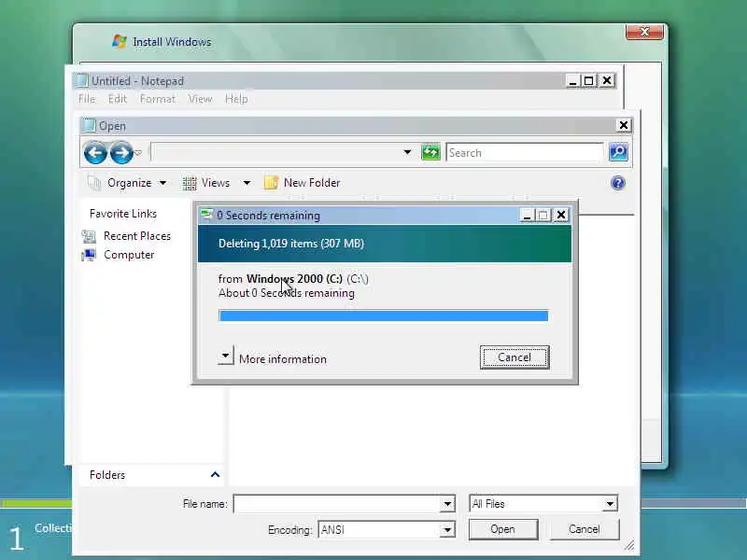The width and height of the screenshot is (747, 560).
Task: Click the "Windows 2000 (C:)" source text
Action: [294, 278]
